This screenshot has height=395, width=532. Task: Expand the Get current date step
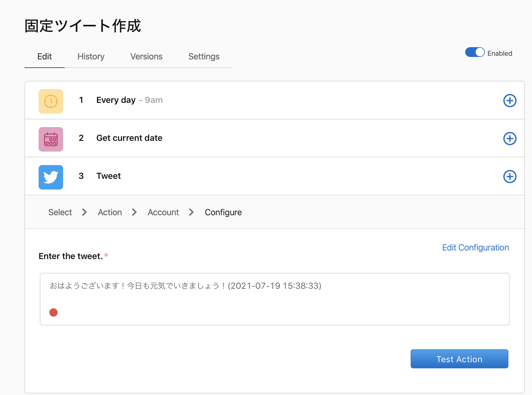129,138
